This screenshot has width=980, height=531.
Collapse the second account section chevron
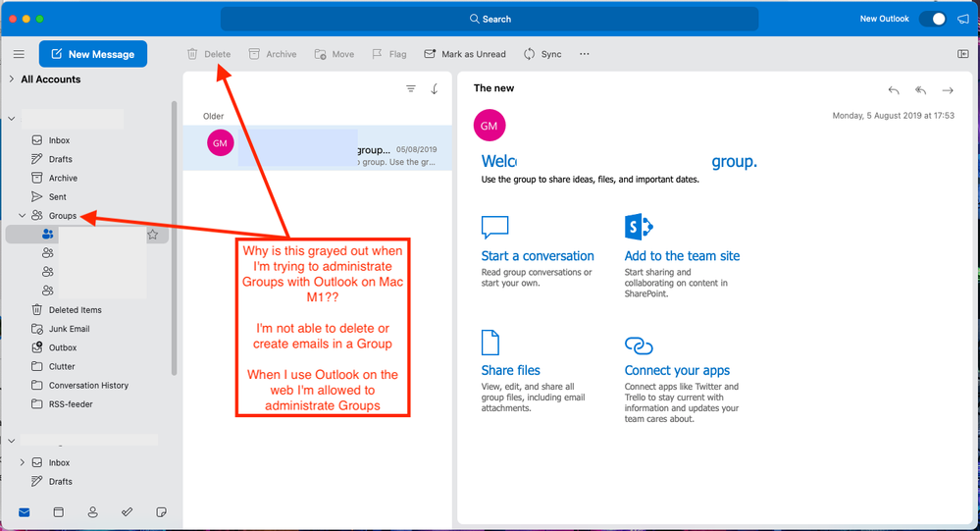(x=11, y=441)
